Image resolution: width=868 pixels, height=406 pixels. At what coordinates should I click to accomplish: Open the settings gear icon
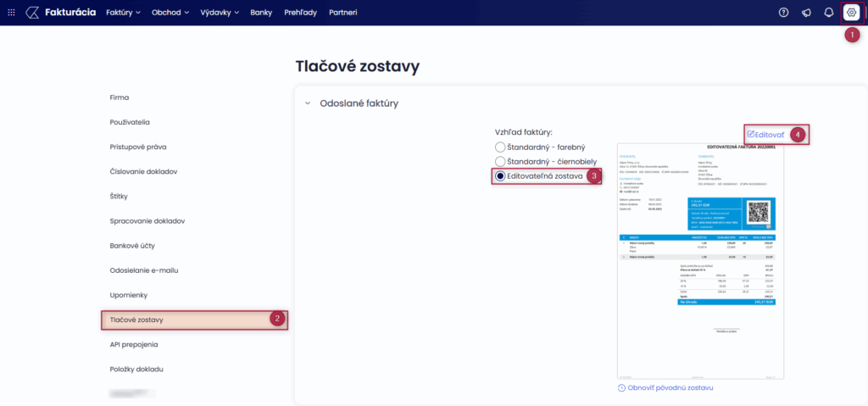click(x=851, y=13)
